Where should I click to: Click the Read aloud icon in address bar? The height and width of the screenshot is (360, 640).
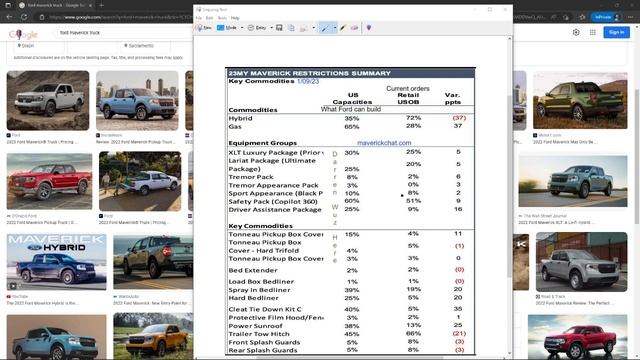(x=553, y=17)
